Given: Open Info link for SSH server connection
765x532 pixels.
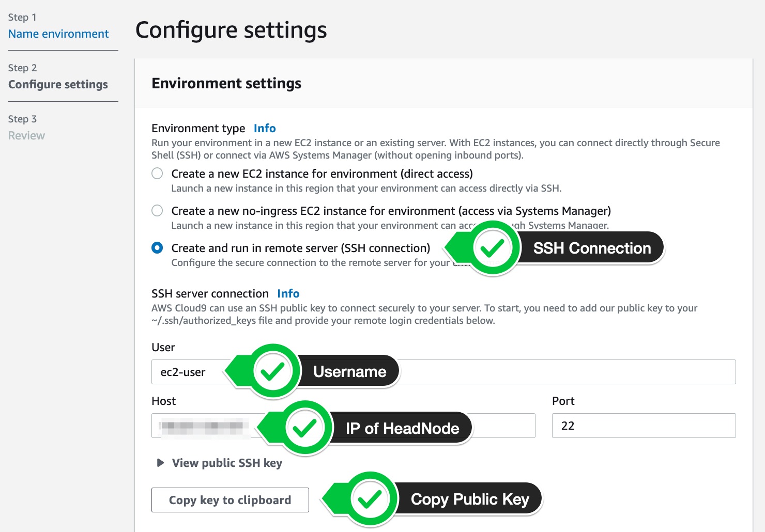Looking at the screenshot, I should click(288, 293).
